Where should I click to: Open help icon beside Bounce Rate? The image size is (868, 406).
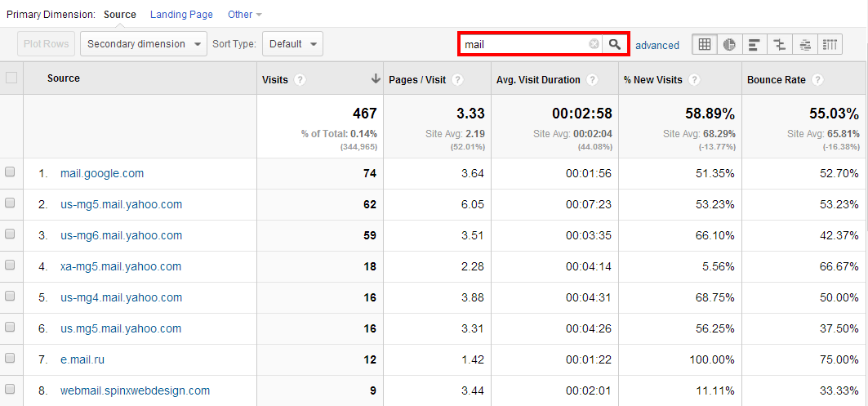[817, 80]
